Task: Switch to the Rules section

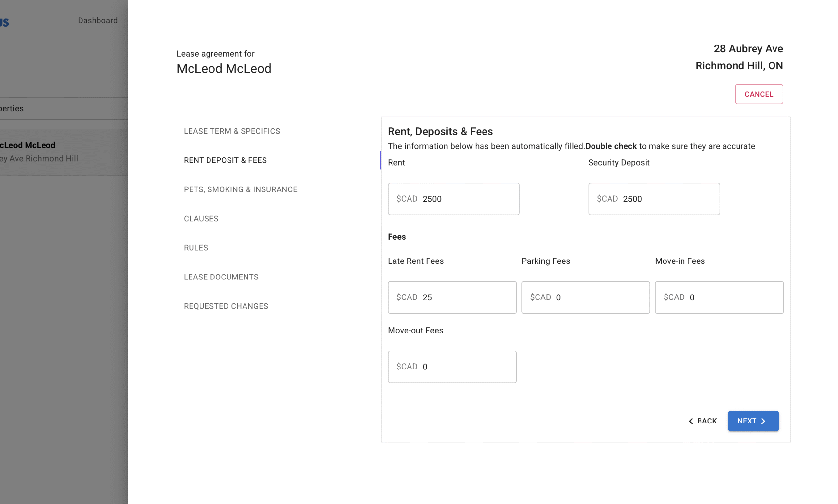Action: click(x=196, y=248)
